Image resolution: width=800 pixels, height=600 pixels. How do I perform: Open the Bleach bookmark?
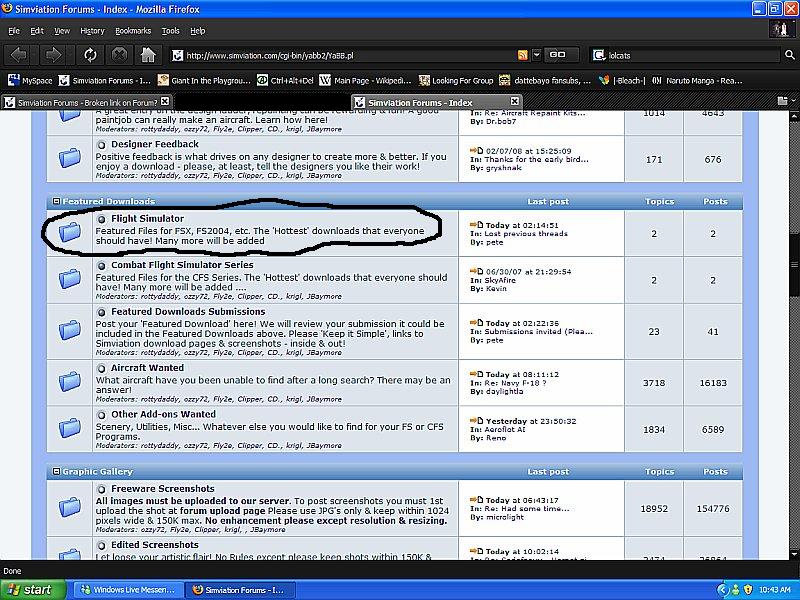622,81
